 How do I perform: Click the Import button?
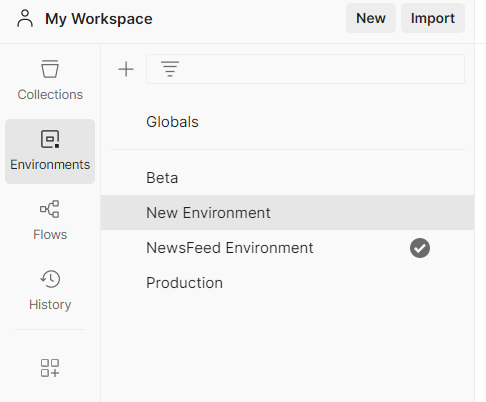tap(433, 18)
